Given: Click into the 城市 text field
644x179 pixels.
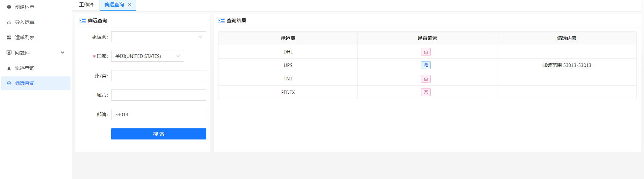Looking at the screenshot, I should pos(158,95).
